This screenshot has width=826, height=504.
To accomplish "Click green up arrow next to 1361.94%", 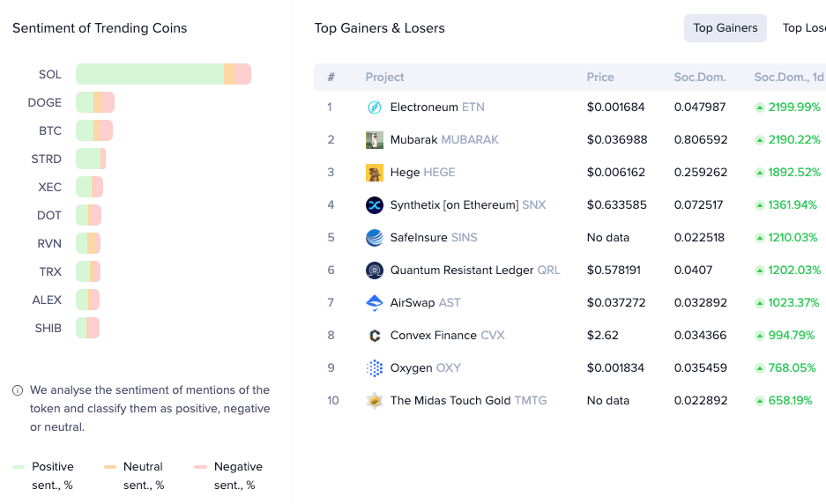I will click(759, 205).
